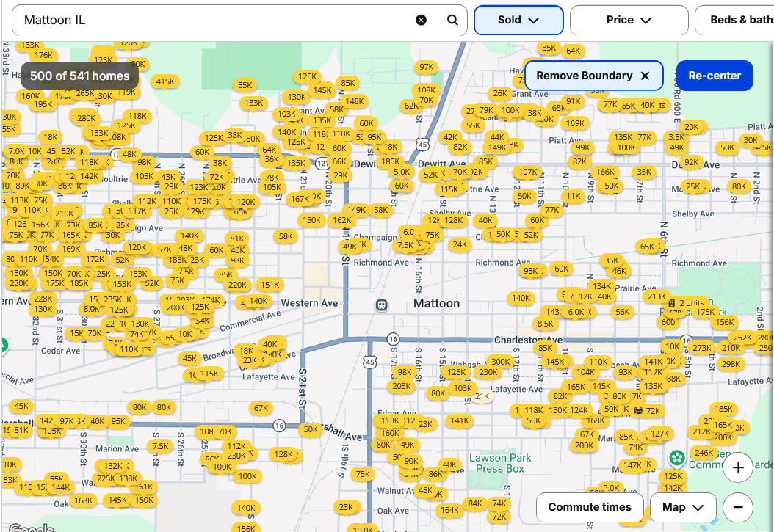This screenshot has height=532, width=774.
Task: Click the Mattoon city label
Action: coord(436,303)
